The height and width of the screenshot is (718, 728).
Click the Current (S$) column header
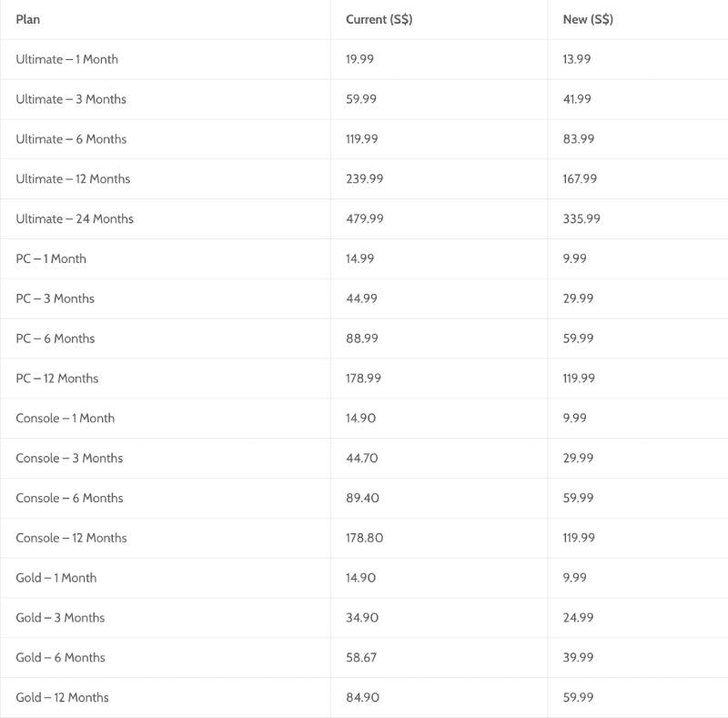pos(379,19)
